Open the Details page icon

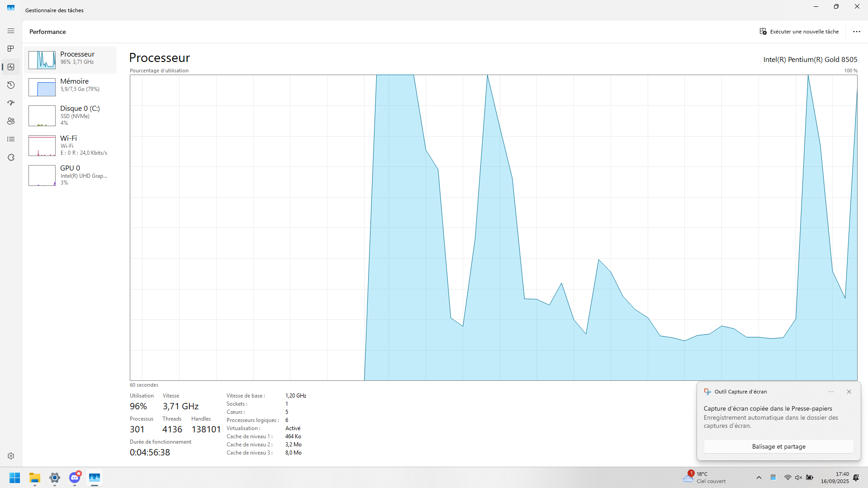pyautogui.click(x=11, y=139)
